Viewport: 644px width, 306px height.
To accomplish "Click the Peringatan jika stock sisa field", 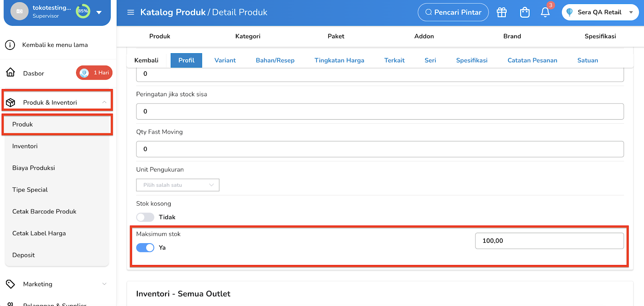I will point(380,112).
